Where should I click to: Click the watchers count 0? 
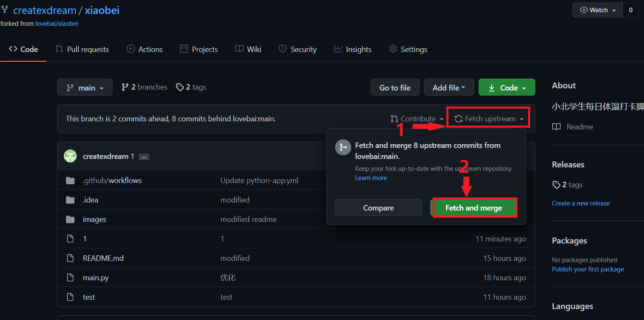point(630,10)
